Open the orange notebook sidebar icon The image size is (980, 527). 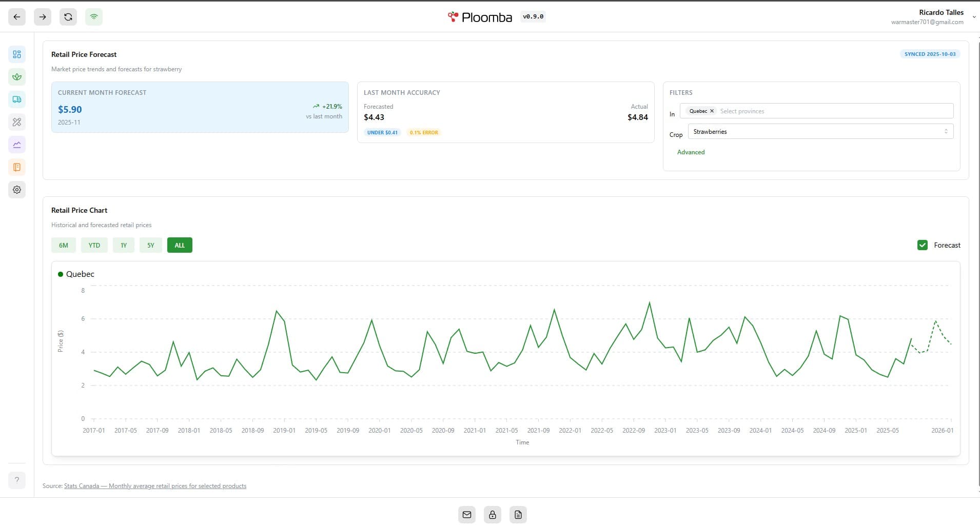point(17,167)
